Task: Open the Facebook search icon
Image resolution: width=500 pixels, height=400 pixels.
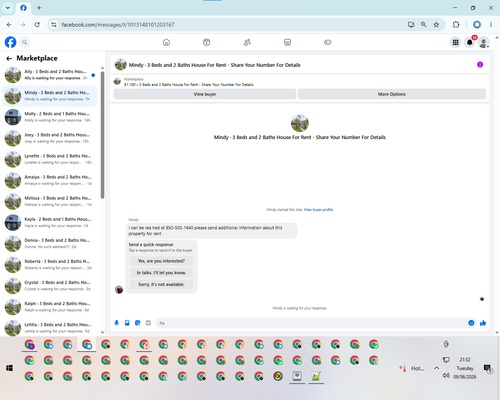Action: tap(24, 42)
